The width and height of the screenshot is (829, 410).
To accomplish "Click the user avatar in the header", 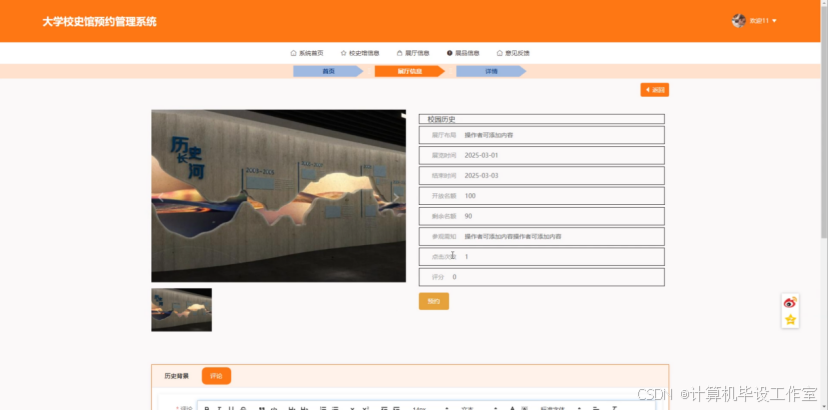I will pos(739,21).
